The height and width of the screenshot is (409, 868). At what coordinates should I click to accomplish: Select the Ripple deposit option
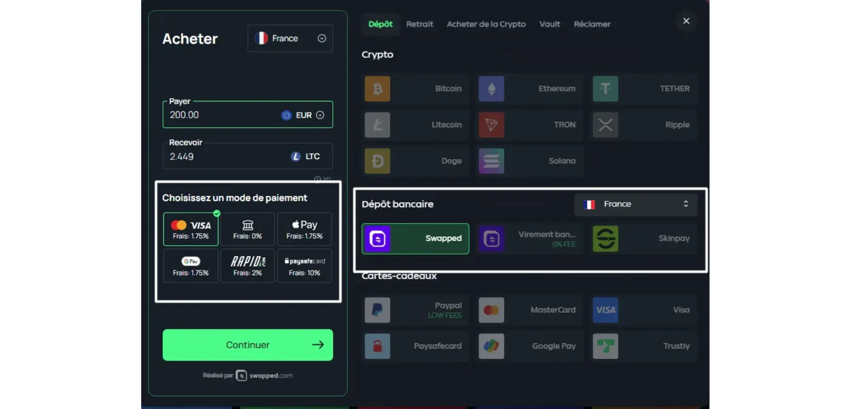click(x=644, y=125)
